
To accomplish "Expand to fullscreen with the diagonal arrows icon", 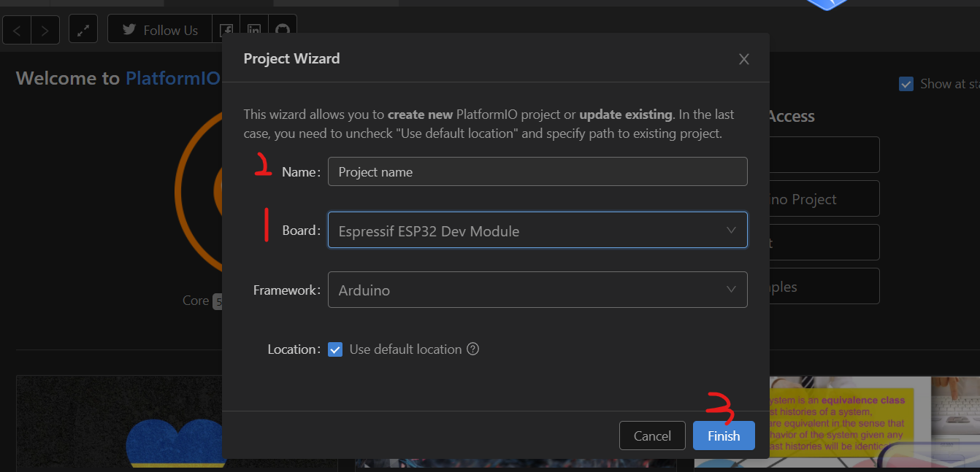I will coord(83,28).
